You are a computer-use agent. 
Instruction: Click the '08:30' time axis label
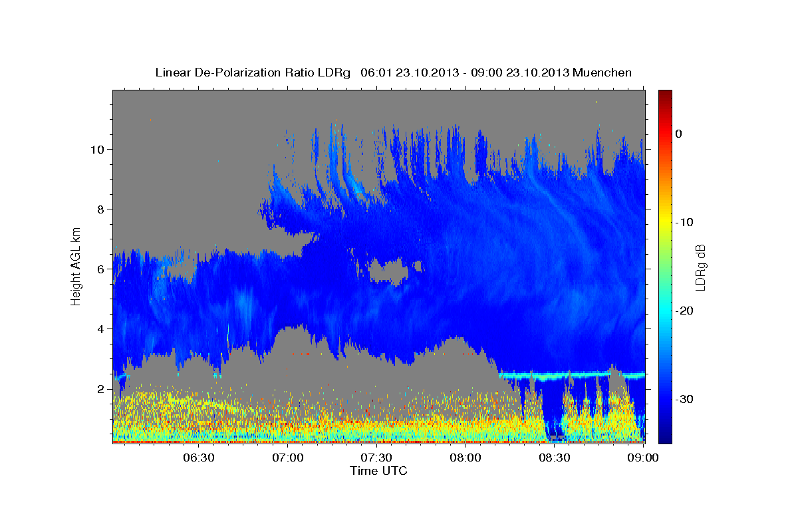click(x=555, y=458)
